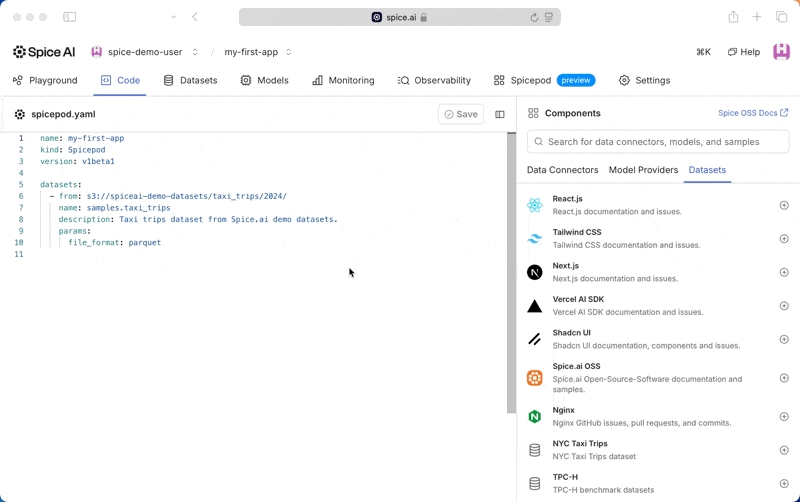This screenshot has width=800, height=502.
Task: Add NYC Taxi Trips dataset with plus icon
Action: (x=784, y=450)
